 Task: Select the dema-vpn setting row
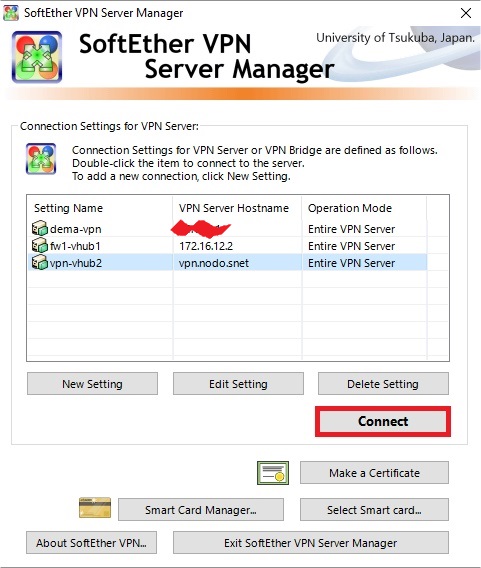click(x=227, y=229)
